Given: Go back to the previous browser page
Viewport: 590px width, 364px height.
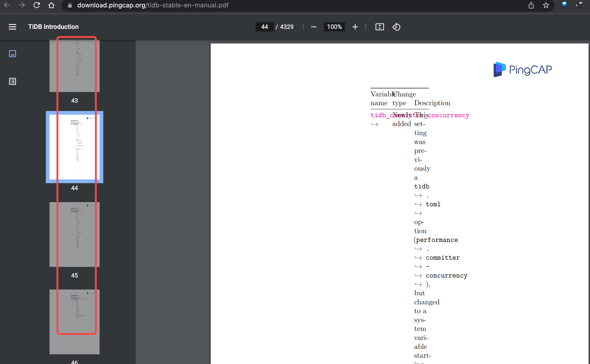Looking at the screenshot, I should (7, 5).
